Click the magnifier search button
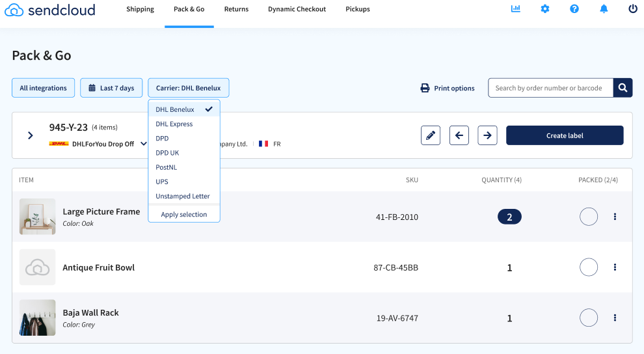The width and height of the screenshot is (644, 354). click(623, 88)
